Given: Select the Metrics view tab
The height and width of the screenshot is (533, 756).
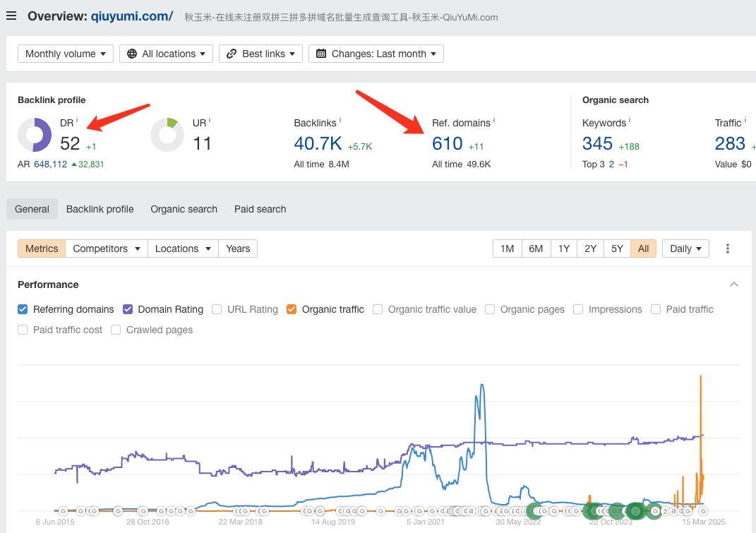Looking at the screenshot, I should 42,248.
